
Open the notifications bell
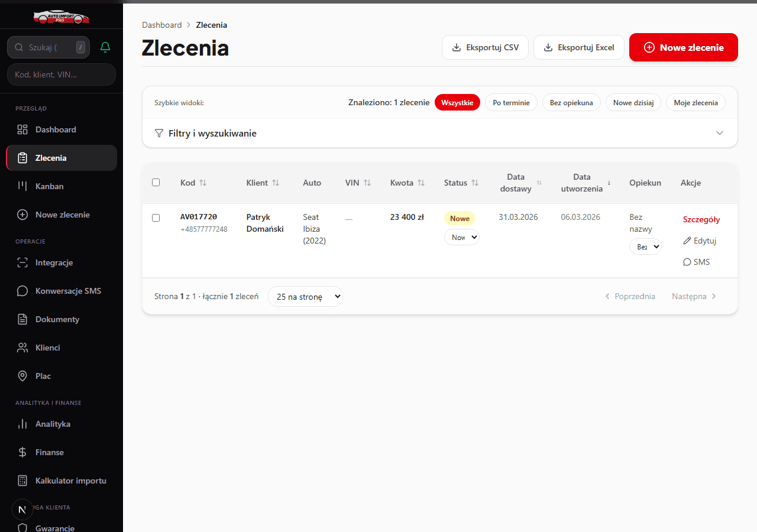click(105, 47)
